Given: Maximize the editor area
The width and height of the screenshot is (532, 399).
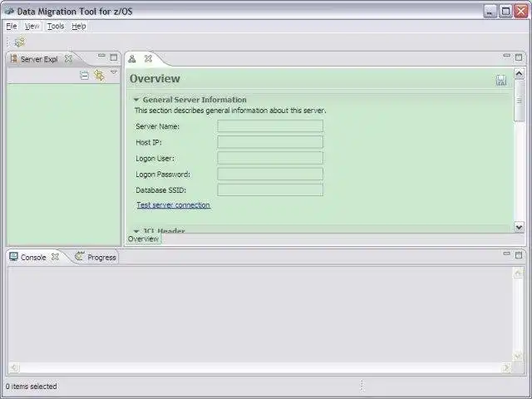Looking at the screenshot, I should click(x=519, y=57).
